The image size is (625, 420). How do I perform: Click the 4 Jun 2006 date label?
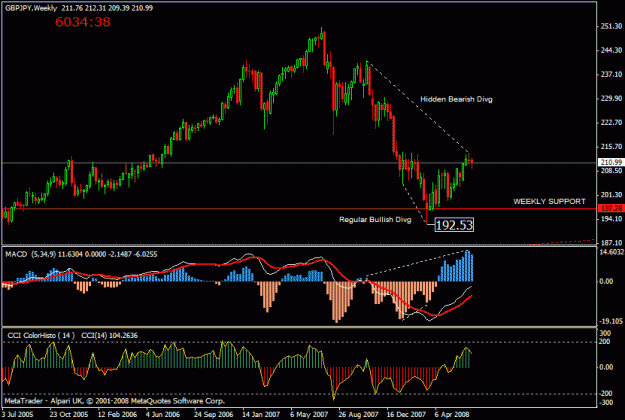[x=163, y=414]
